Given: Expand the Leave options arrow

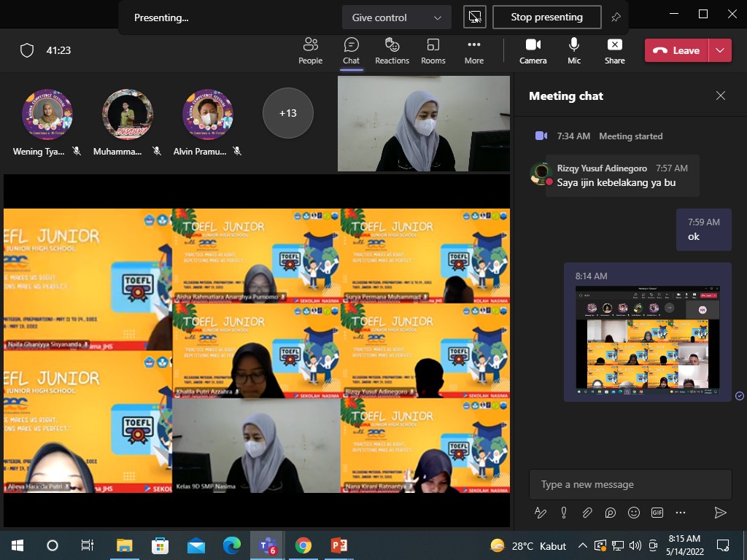Looking at the screenshot, I should point(720,50).
